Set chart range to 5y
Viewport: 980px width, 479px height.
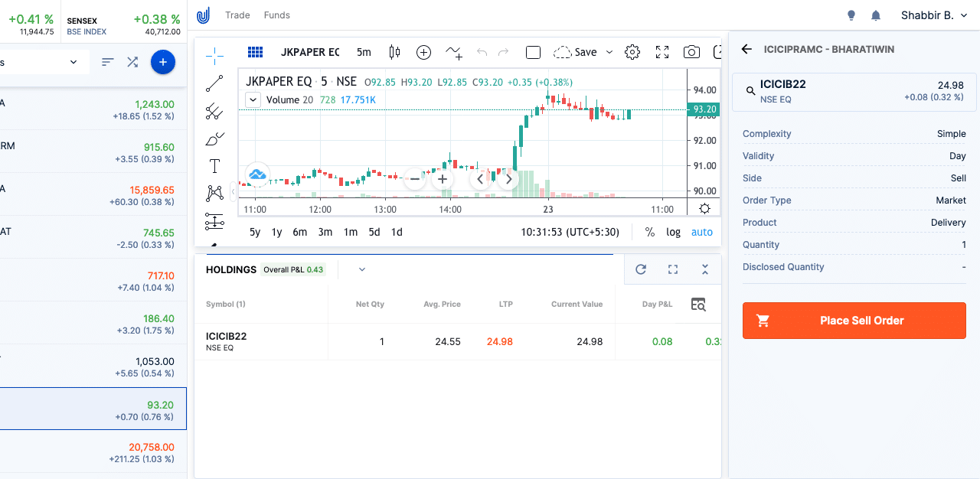[255, 232]
